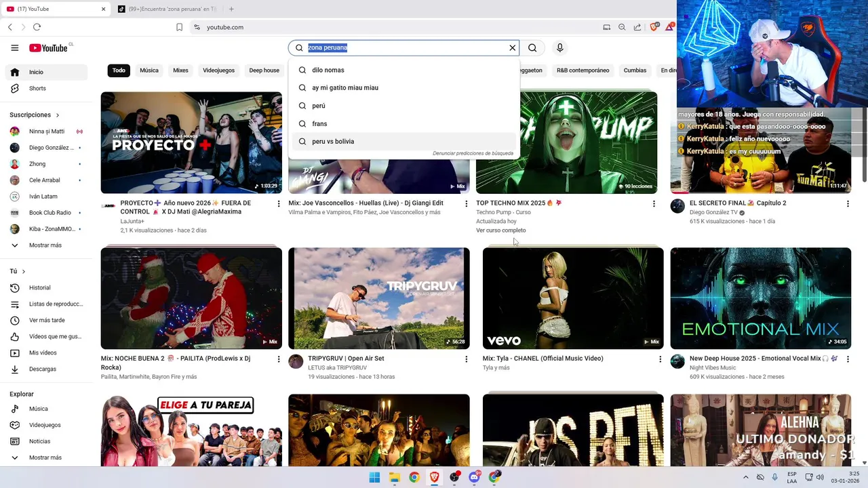Reload the page in browser toolbar
Screen dimensions: 868x488
[37, 27]
